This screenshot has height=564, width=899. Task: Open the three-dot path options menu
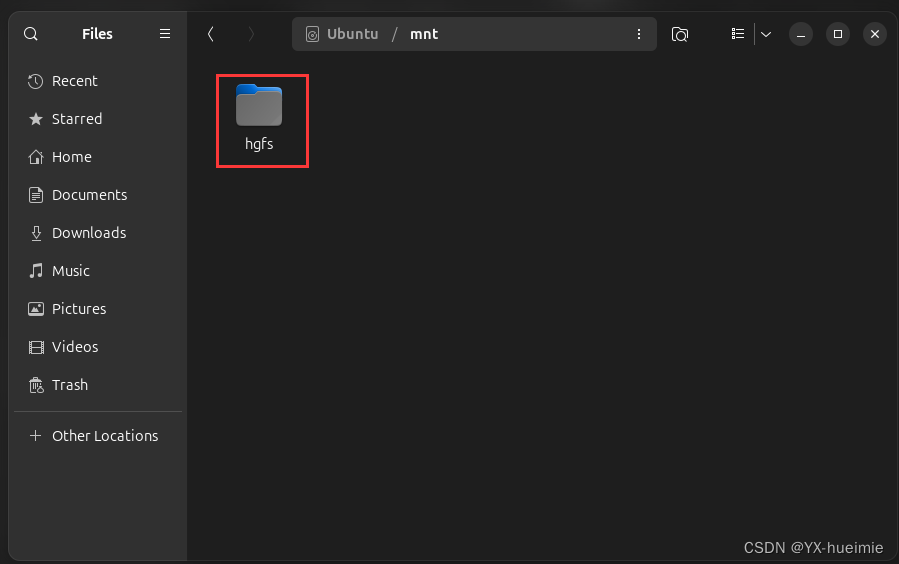(639, 34)
